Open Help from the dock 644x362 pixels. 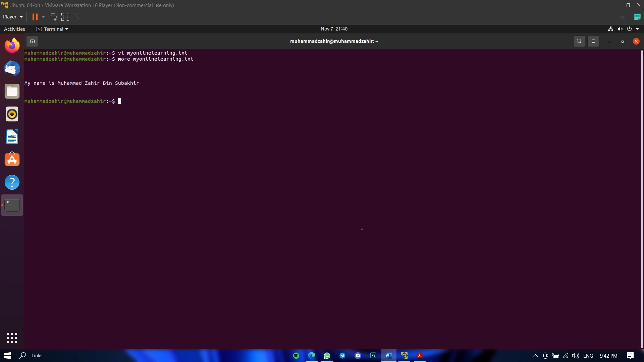12,182
